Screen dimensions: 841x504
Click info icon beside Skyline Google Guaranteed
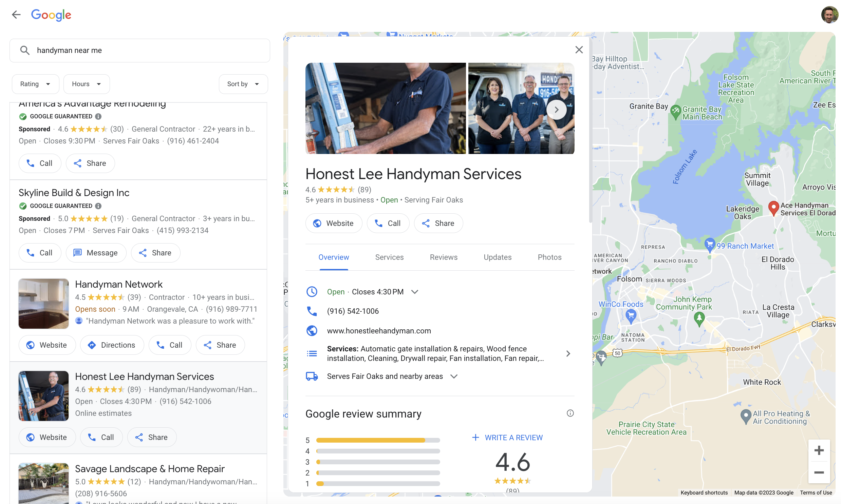click(98, 206)
